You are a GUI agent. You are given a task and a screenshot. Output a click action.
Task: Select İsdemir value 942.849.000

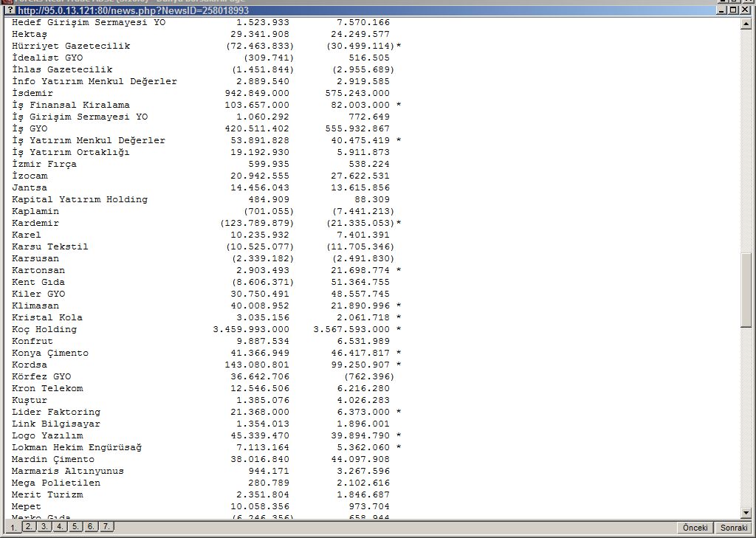[x=257, y=93]
